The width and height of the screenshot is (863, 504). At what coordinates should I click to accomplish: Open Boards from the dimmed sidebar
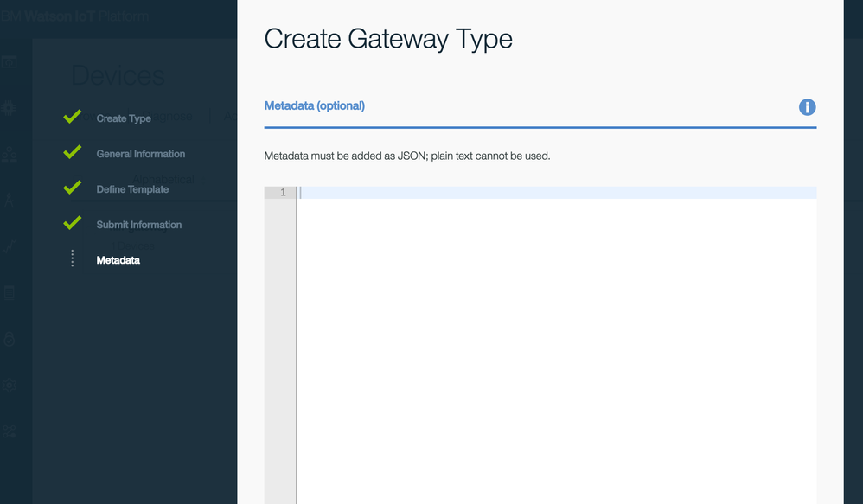pos(10,62)
